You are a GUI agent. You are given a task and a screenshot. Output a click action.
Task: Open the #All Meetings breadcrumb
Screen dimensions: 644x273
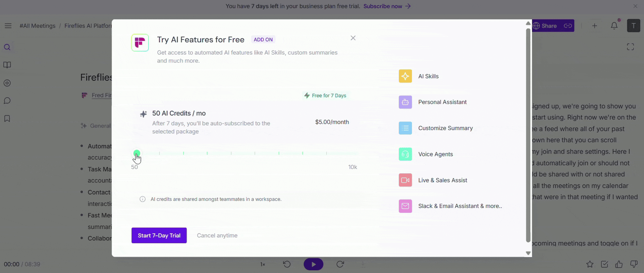[38, 26]
